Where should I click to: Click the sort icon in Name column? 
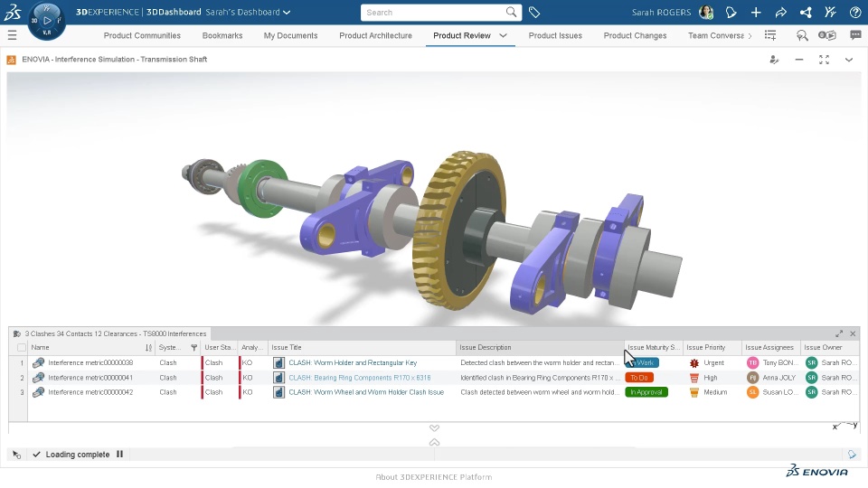coord(148,347)
